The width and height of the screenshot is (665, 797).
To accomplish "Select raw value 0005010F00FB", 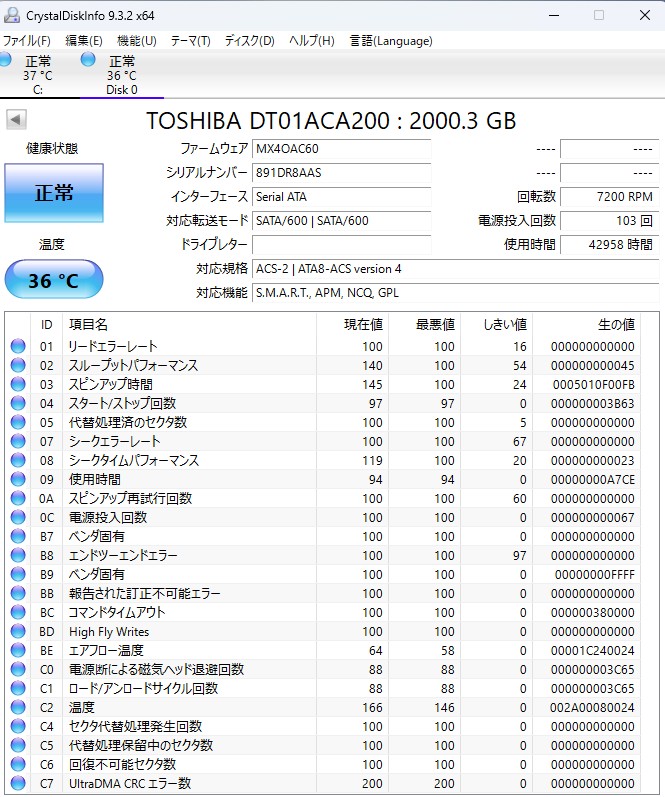I will coord(593,385).
